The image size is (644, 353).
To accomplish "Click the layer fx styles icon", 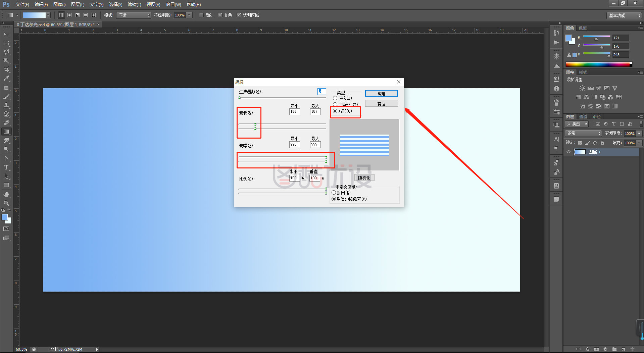I will coord(588,349).
